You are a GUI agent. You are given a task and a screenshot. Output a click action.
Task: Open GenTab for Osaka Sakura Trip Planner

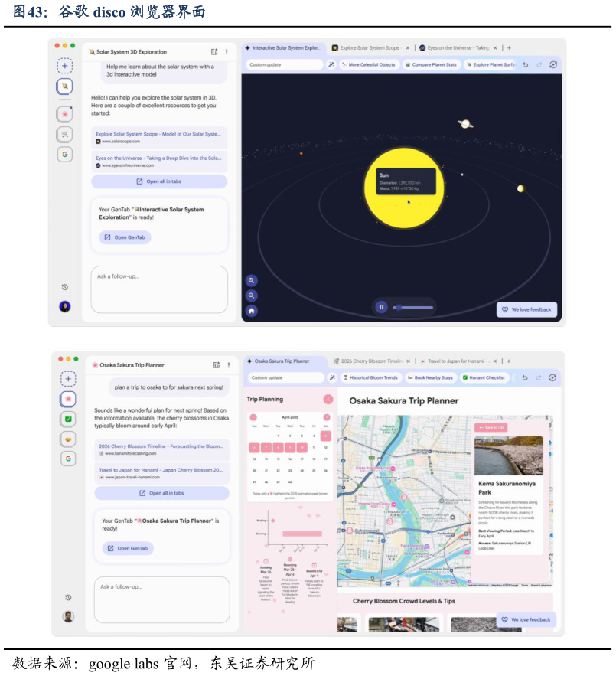[128, 548]
